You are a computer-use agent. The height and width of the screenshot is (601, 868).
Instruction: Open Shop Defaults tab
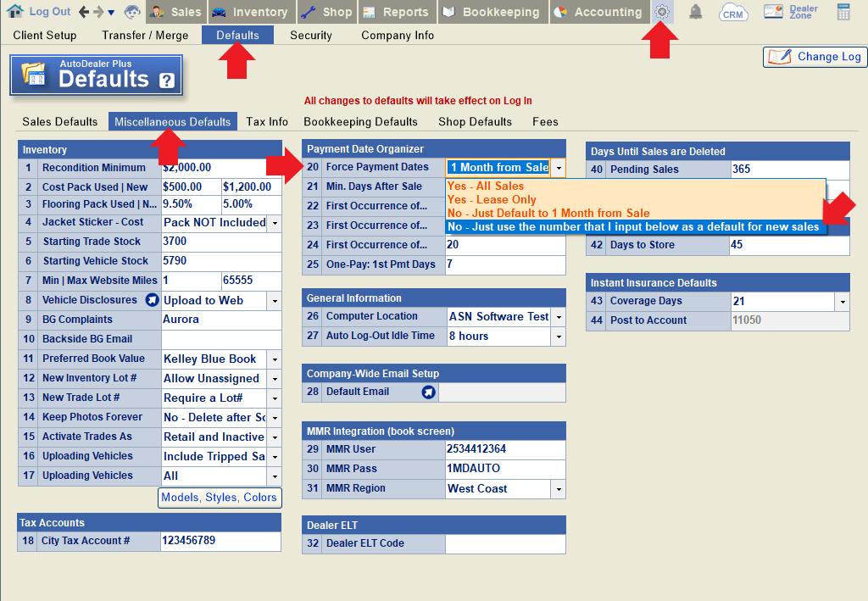[x=475, y=122]
